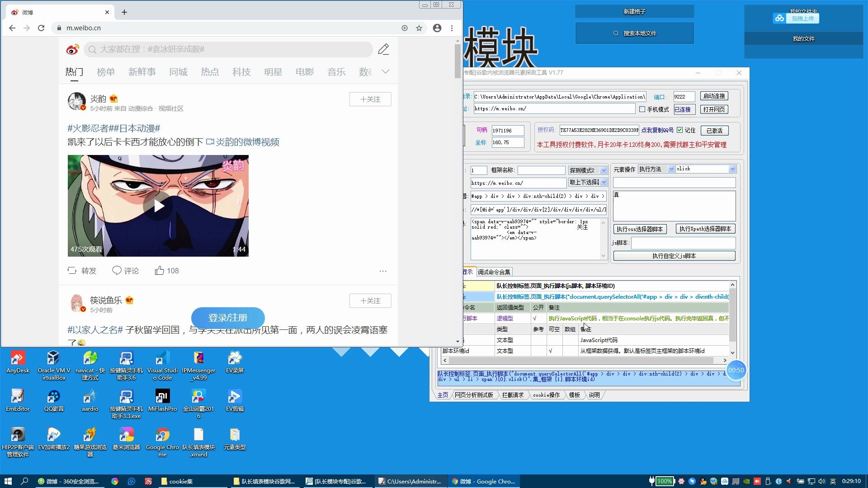
Task: Reload the m.weibo.cn page
Action: click(x=41, y=28)
